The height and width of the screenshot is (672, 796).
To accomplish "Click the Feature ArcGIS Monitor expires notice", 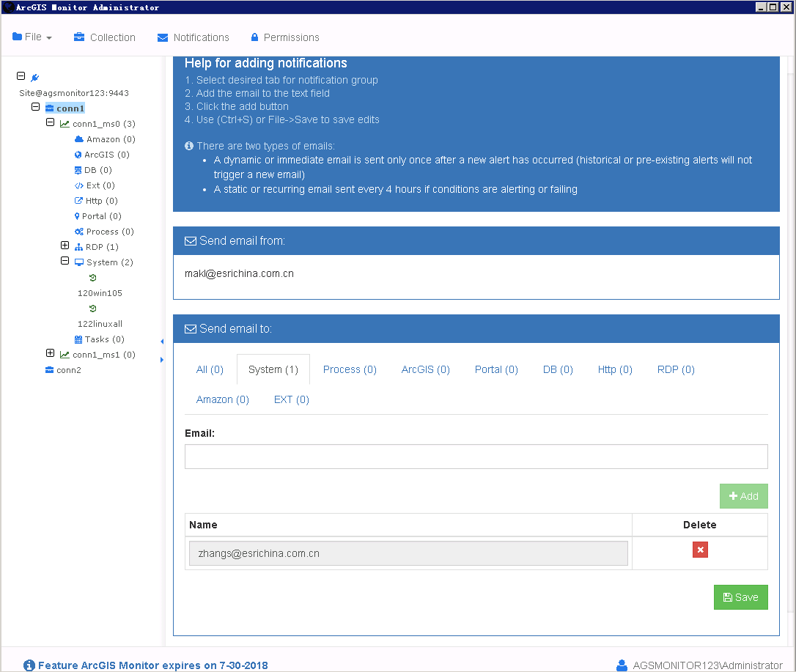I will [x=152, y=665].
